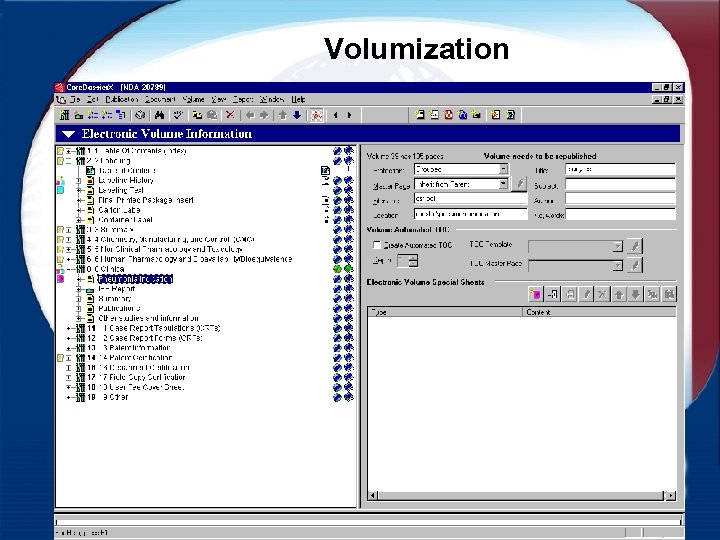
Task: Click the Subject input field
Action: [x=620, y=185]
